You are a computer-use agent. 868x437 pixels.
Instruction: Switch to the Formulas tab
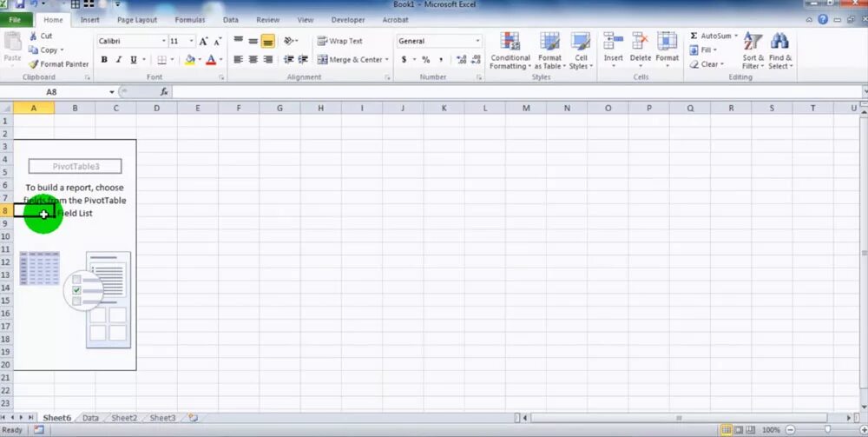(190, 20)
